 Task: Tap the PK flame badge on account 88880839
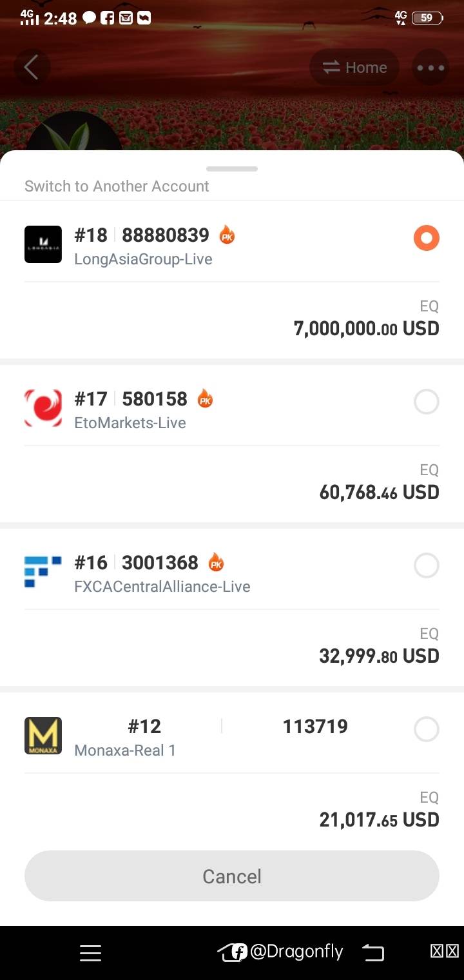(227, 235)
